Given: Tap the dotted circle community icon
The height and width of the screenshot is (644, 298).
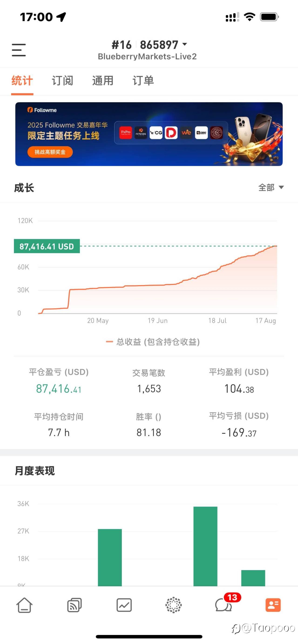Looking at the screenshot, I should (174, 605).
